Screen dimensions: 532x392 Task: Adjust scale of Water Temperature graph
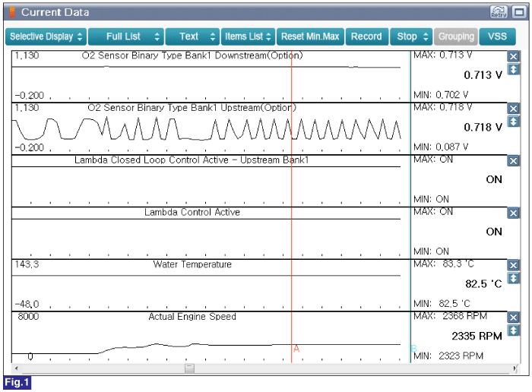pyautogui.click(x=513, y=278)
